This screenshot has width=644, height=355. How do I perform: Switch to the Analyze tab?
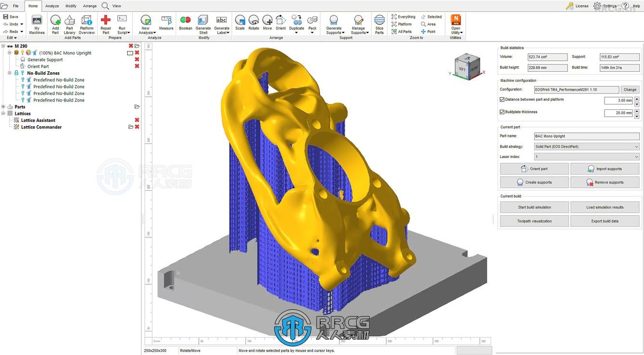52,6
